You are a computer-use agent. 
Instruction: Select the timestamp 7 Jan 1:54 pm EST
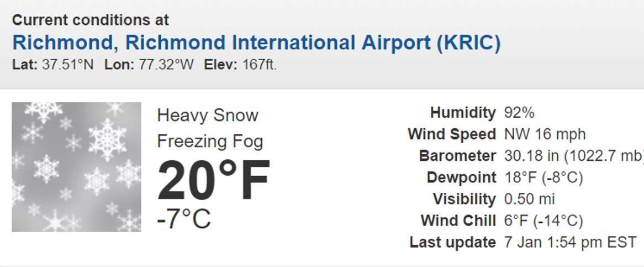(x=571, y=242)
